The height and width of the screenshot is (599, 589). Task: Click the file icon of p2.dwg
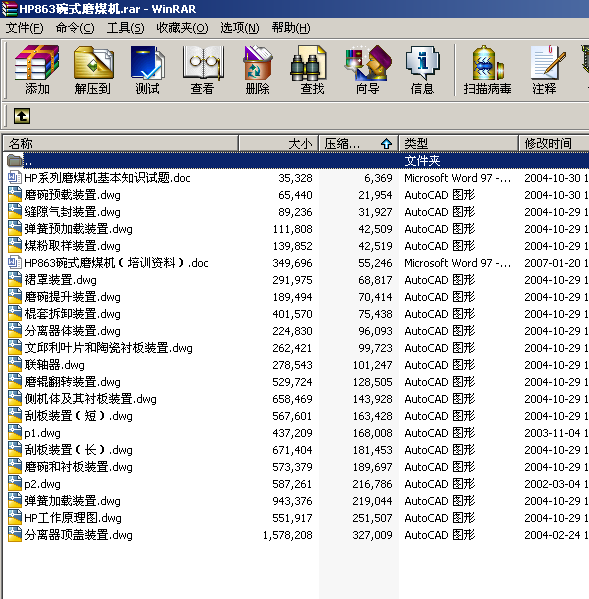pyautogui.click(x=15, y=484)
